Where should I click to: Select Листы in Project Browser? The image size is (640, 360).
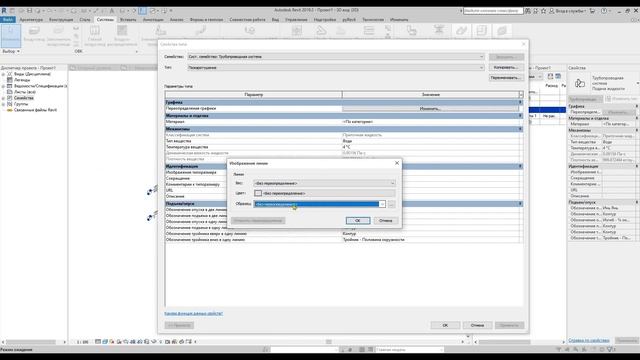(25, 92)
